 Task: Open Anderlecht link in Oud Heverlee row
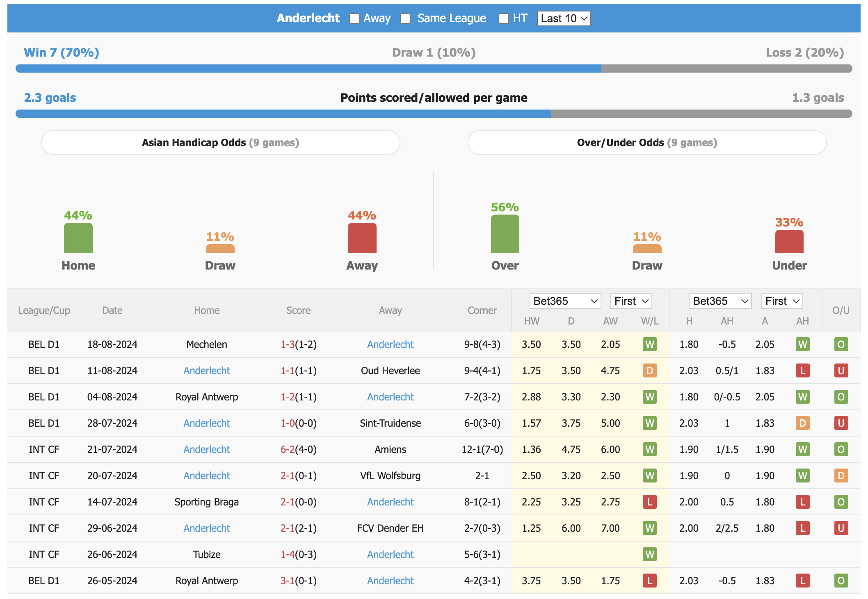tap(207, 370)
